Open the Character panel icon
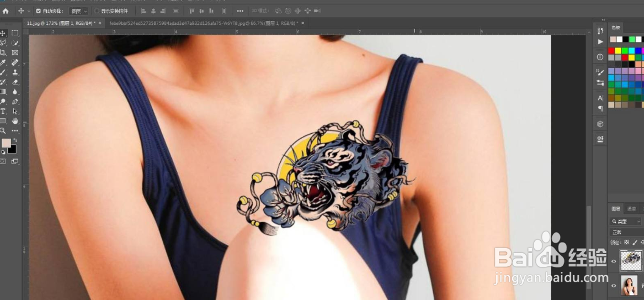Image resolution: width=644 pixels, height=300 pixels. coord(600,98)
